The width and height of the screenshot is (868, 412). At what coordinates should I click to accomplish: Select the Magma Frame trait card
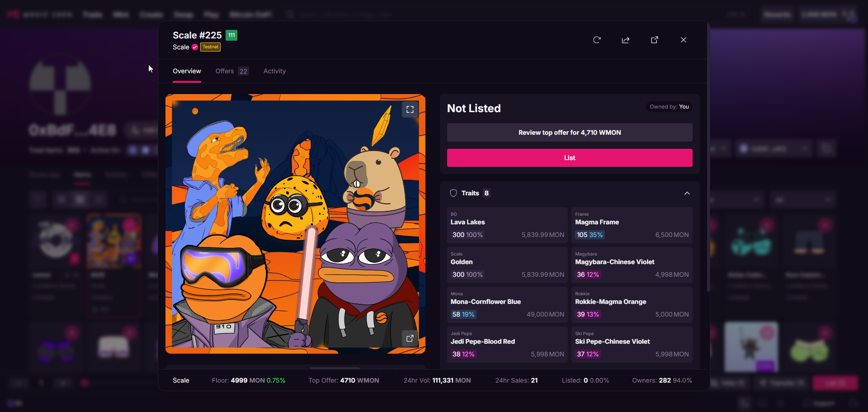tap(632, 225)
